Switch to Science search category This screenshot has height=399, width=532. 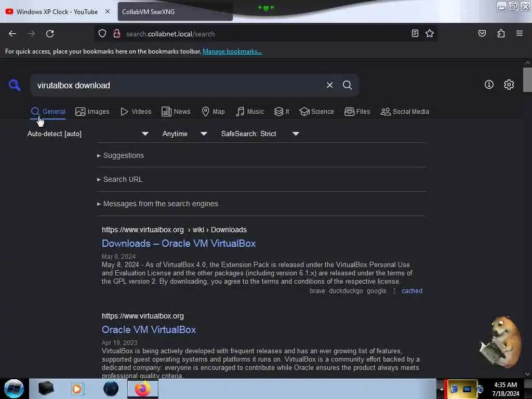coord(316,112)
